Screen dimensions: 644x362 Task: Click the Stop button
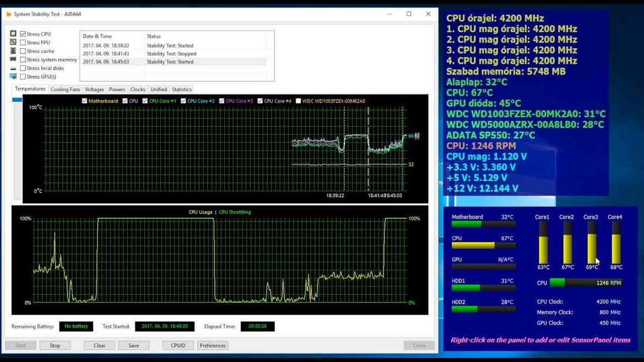55,345
